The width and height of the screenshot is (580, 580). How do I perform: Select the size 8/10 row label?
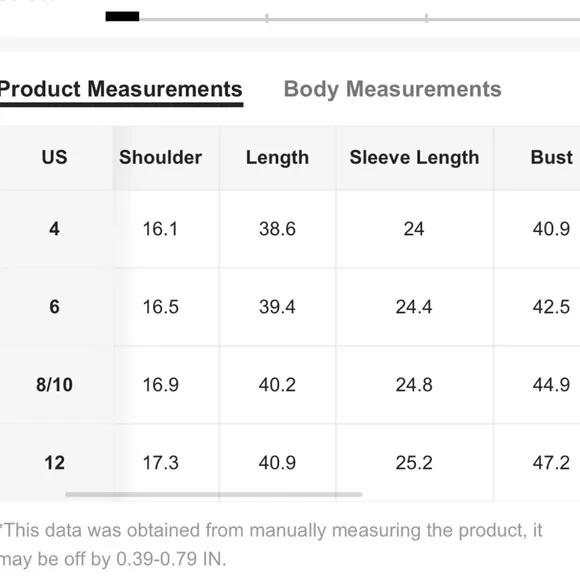pyautogui.click(x=54, y=385)
